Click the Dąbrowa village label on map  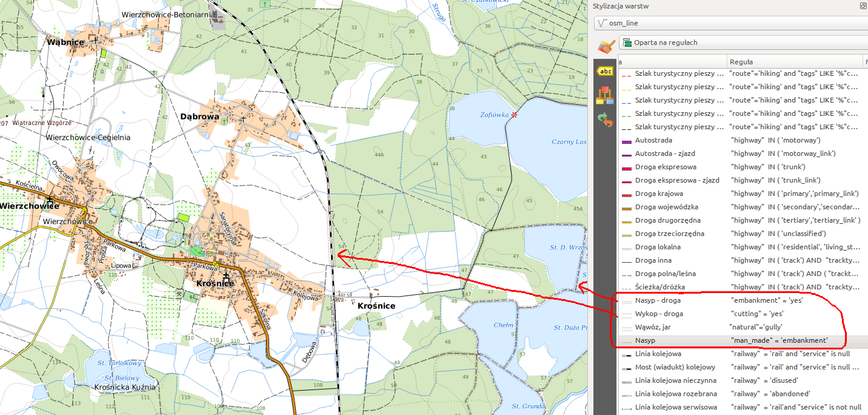tap(199, 116)
